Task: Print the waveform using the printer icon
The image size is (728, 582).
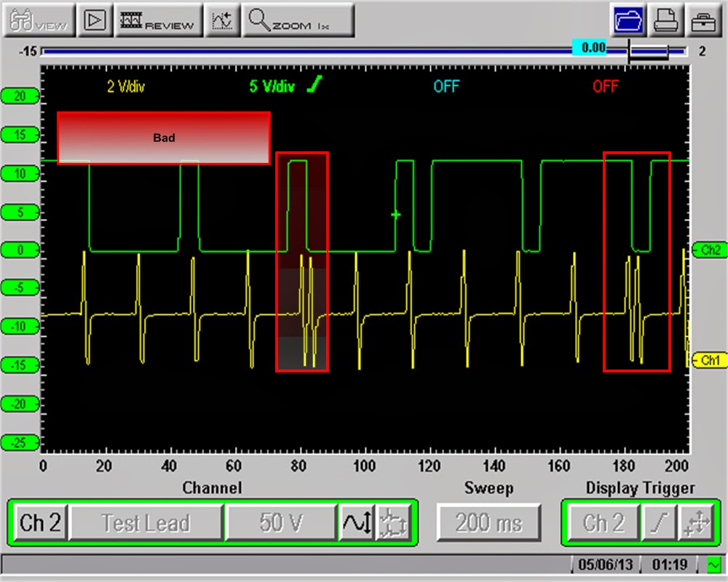Action: (x=666, y=20)
